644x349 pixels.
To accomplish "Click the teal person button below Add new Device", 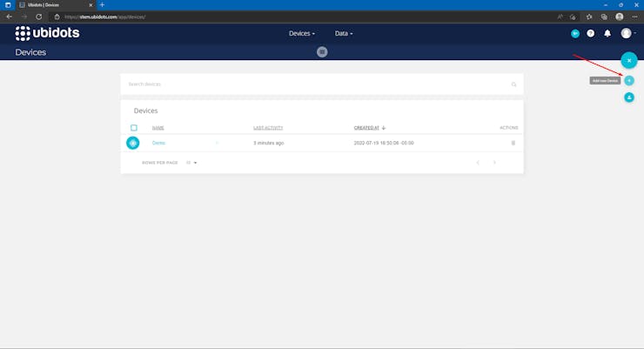I will coord(629,97).
